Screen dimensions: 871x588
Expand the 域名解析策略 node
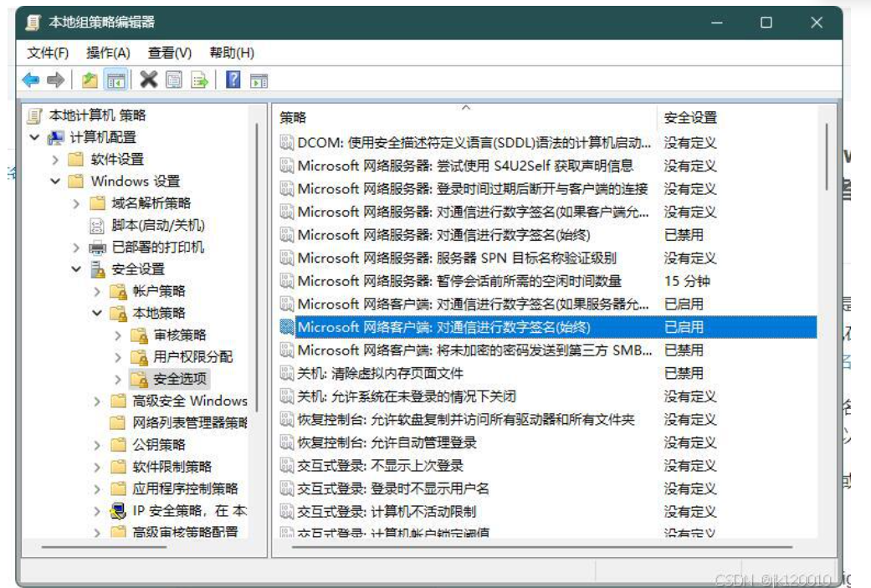(76, 204)
